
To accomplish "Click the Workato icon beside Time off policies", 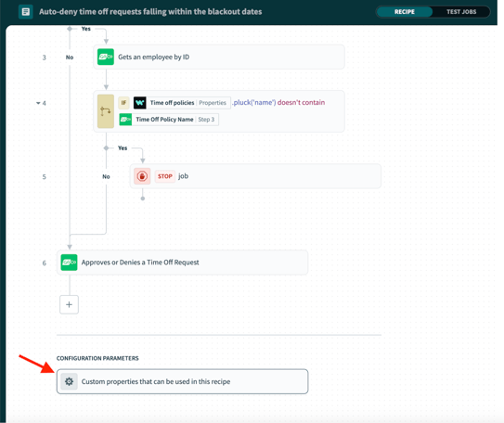I will (x=140, y=103).
